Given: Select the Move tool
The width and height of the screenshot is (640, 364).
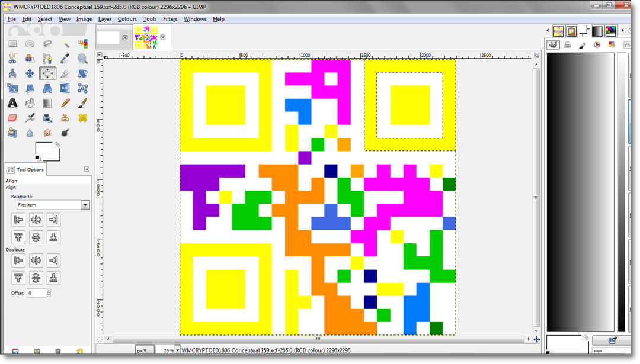Looking at the screenshot, I should tap(30, 73).
